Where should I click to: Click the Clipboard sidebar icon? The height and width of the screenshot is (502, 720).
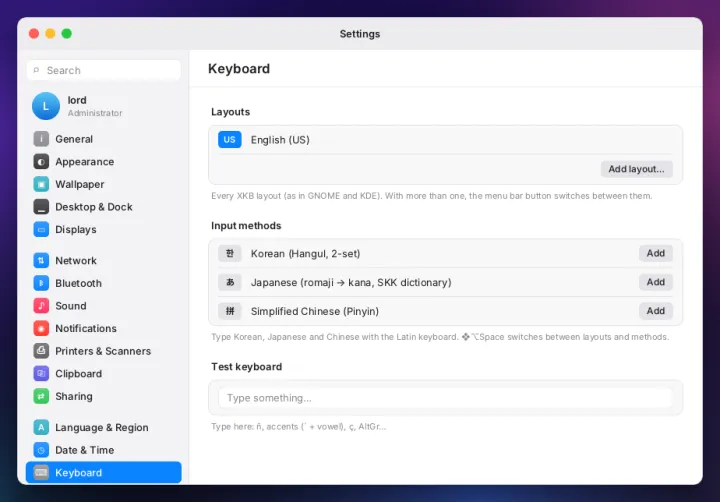coord(41,373)
